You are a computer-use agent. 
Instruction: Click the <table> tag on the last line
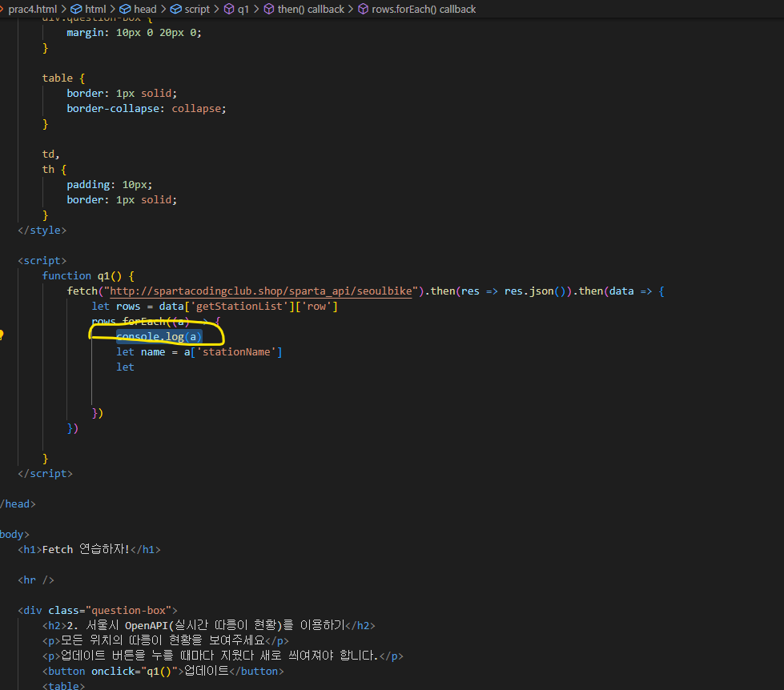63,685
